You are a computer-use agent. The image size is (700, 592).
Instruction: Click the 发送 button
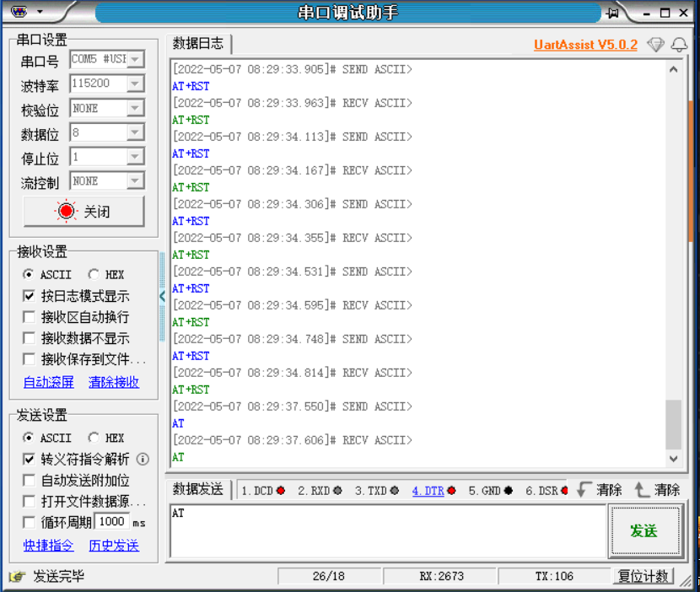pos(645,530)
